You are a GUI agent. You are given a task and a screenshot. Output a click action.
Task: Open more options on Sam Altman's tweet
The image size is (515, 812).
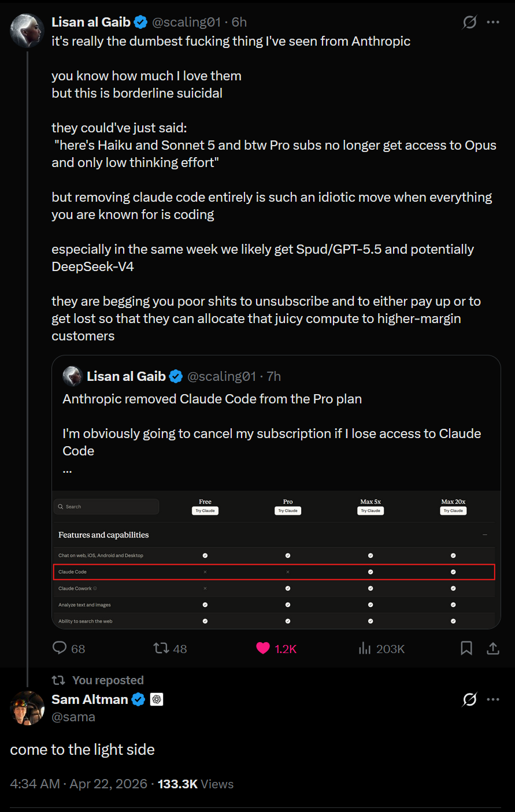[x=493, y=699]
